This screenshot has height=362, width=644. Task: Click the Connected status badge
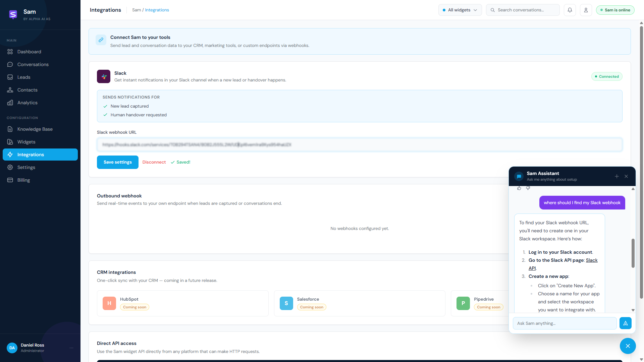(606, 76)
